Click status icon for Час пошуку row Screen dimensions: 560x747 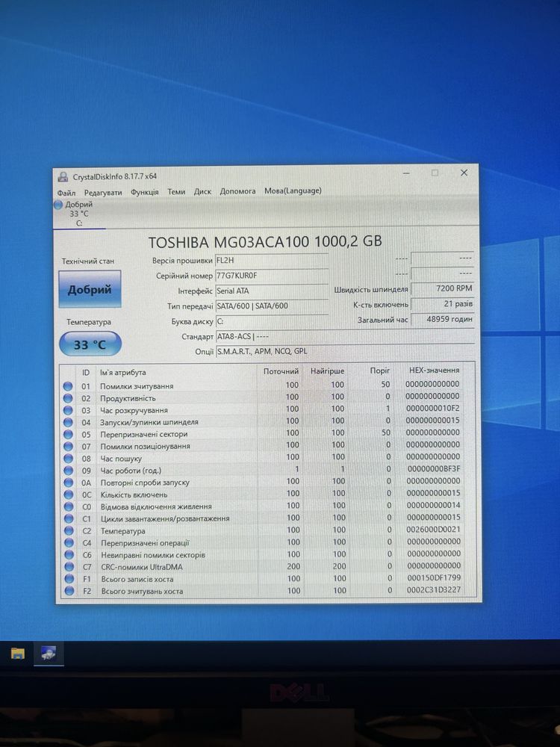[x=69, y=459]
